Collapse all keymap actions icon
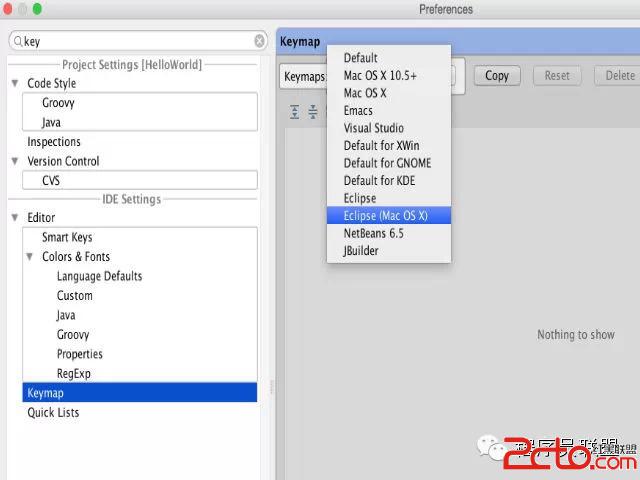Viewport: 640px width, 480px height. coord(313,111)
